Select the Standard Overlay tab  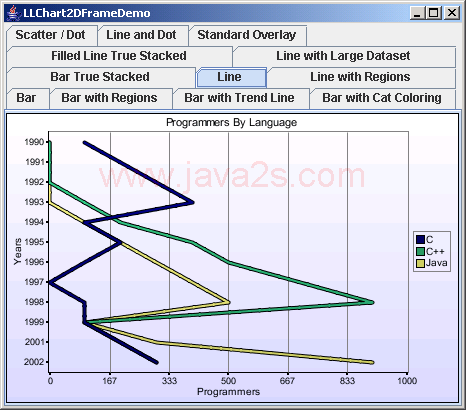[248, 35]
